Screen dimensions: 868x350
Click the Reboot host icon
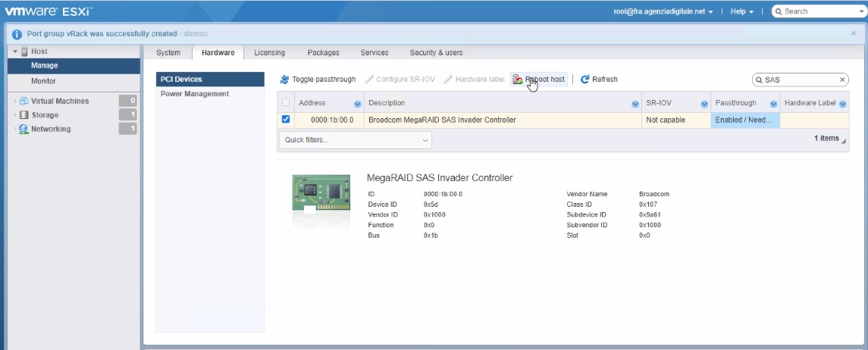pyautogui.click(x=517, y=80)
